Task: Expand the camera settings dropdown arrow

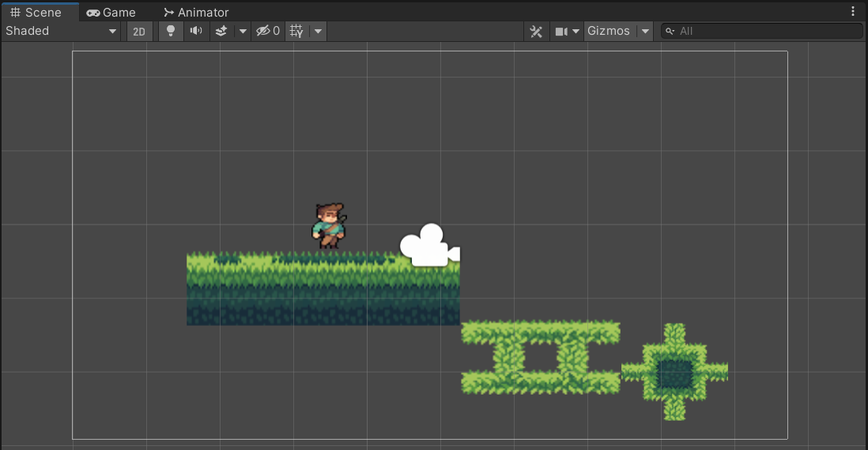Action: click(x=576, y=32)
